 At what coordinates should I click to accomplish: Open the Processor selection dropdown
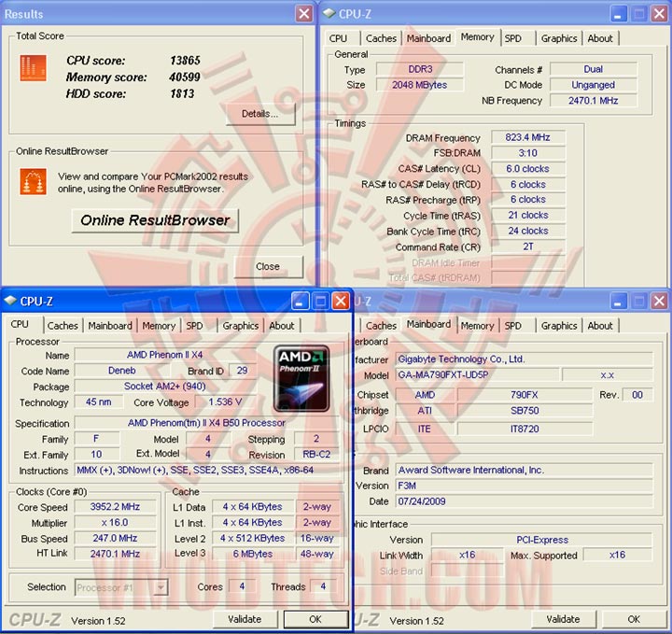tap(161, 587)
